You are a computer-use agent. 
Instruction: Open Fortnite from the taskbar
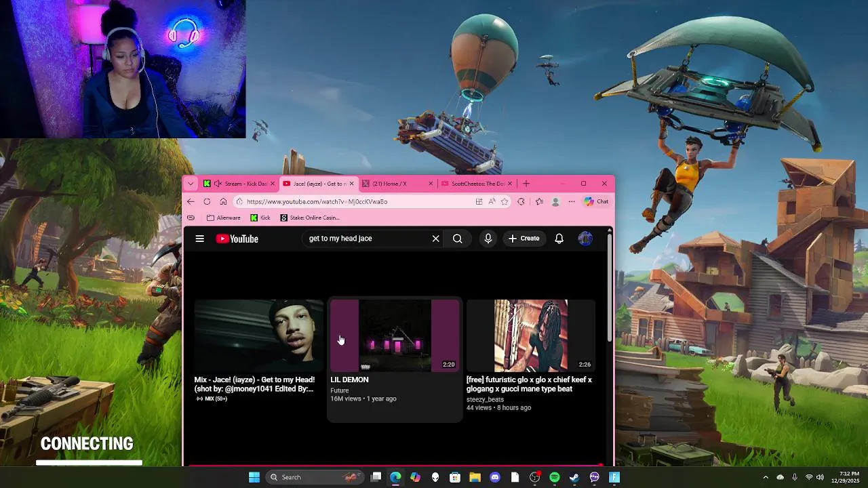(614, 477)
